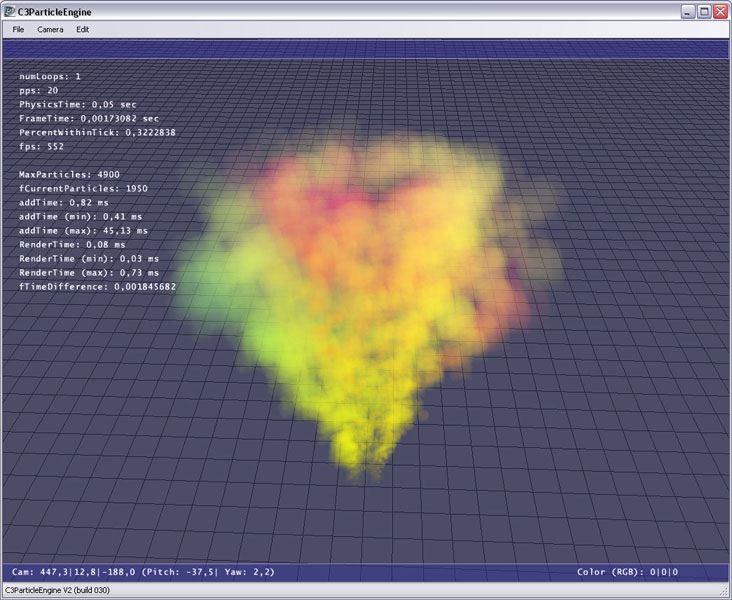The width and height of the screenshot is (732, 600).
Task: Click the PhysicsTime: 0,05 sec line
Action: tap(77, 104)
